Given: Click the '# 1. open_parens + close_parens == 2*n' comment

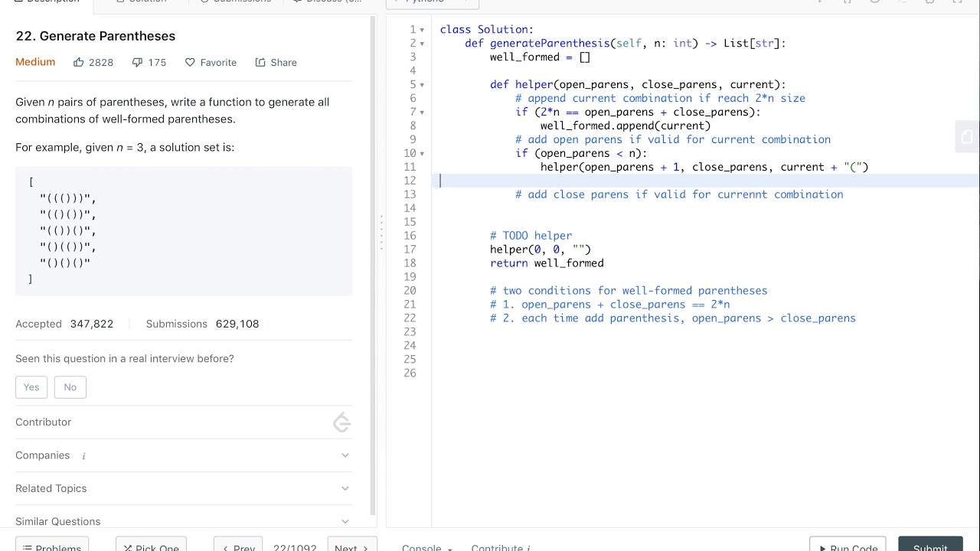Looking at the screenshot, I should (x=610, y=305).
